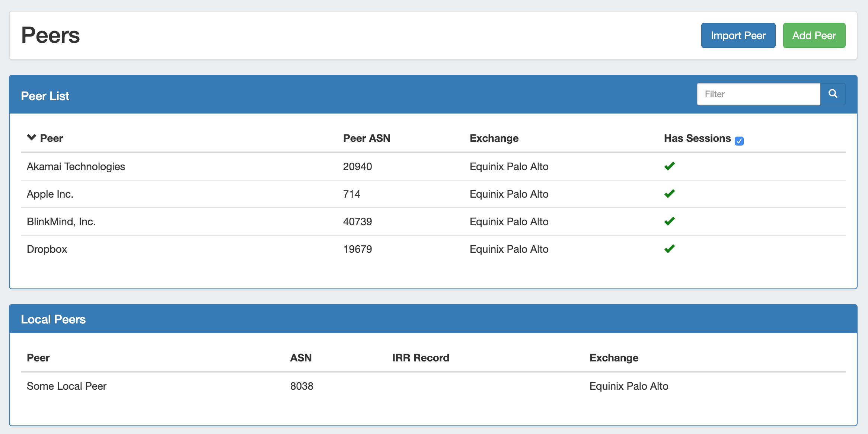The width and height of the screenshot is (868, 434).
Task: Toggle the Has Sessions checkbox
Action: point(739,141)
